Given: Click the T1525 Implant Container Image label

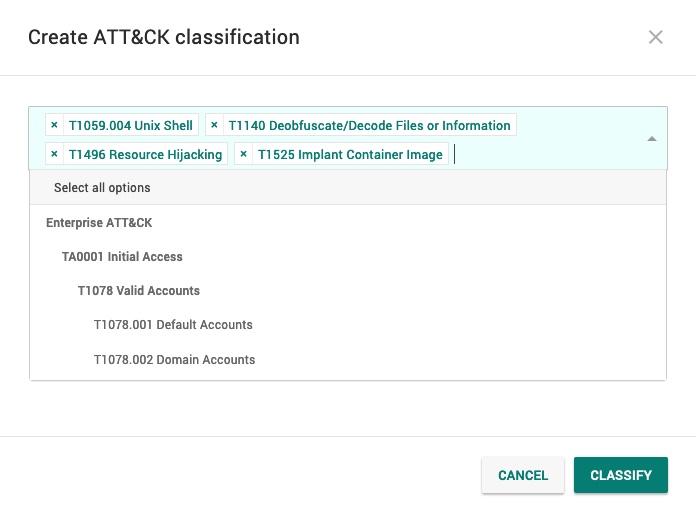Looking at the screenshot, I should tap(350, 155).
